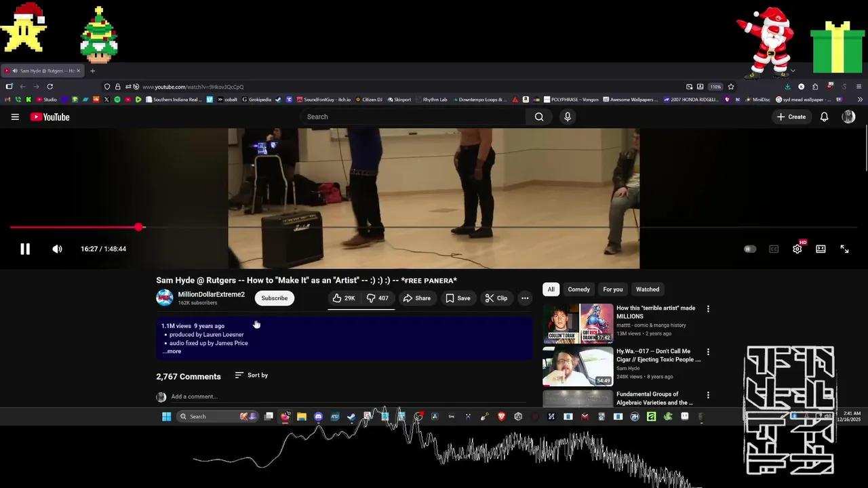Open the Grokipedia bookmark

pyautogui.click(x=256, y=100)
